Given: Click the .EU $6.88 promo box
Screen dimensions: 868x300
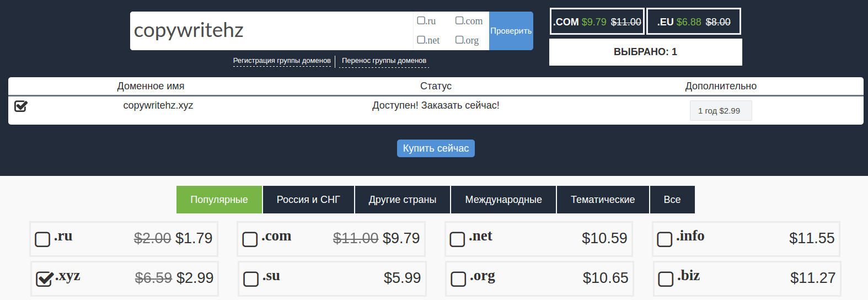Looking at the screenshot, I should coord(694,22).
